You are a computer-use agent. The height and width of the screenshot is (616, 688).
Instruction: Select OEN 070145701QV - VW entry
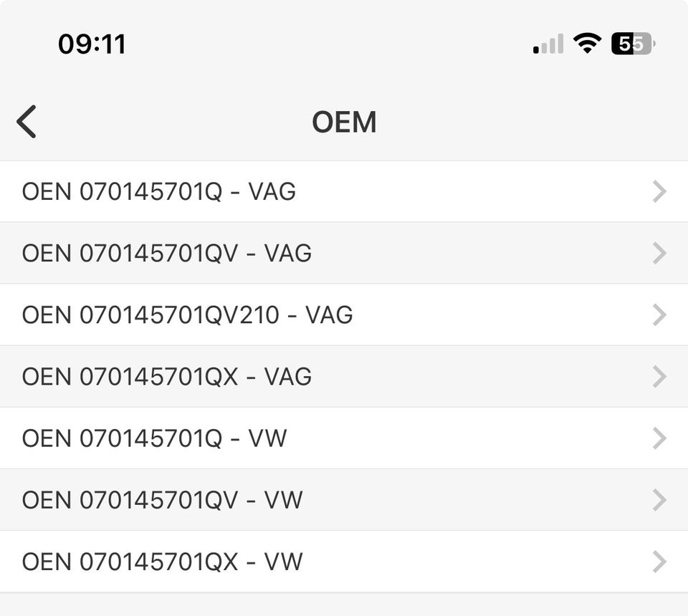tap(344, 500)
